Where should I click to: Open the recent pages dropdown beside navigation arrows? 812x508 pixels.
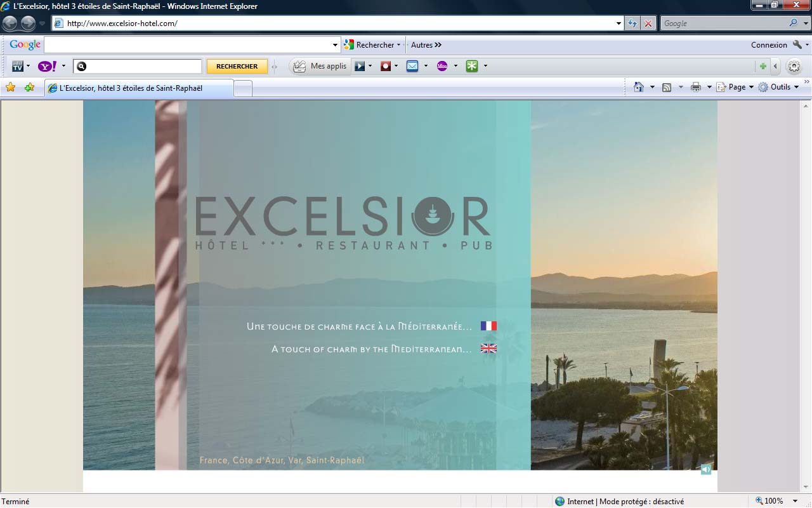pos(42,23)
